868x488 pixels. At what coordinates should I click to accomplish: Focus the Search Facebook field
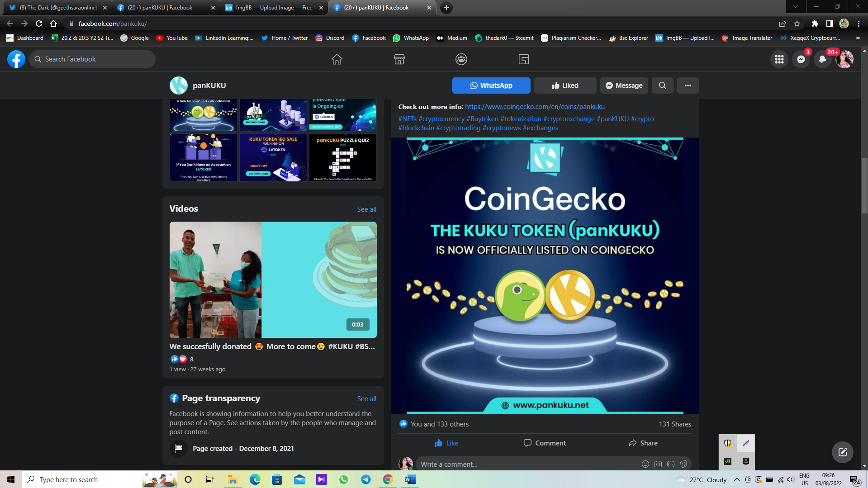click(x=92, y=59)
